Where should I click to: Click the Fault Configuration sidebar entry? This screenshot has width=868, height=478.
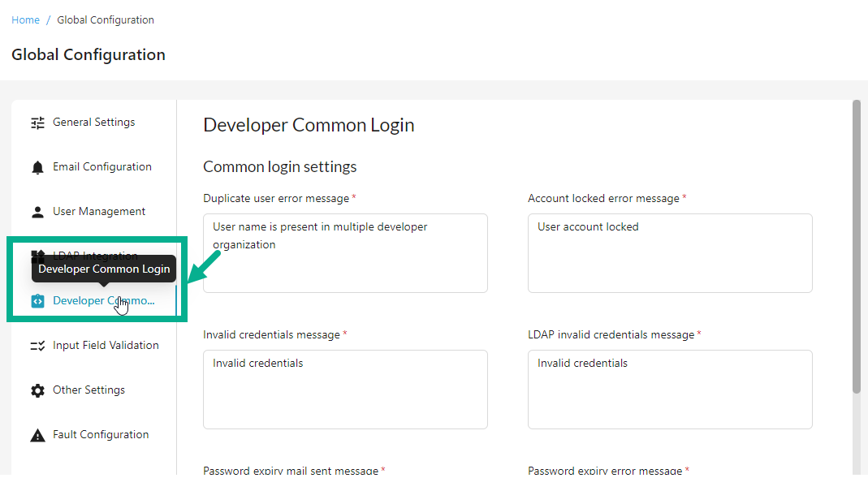[101, 434]
